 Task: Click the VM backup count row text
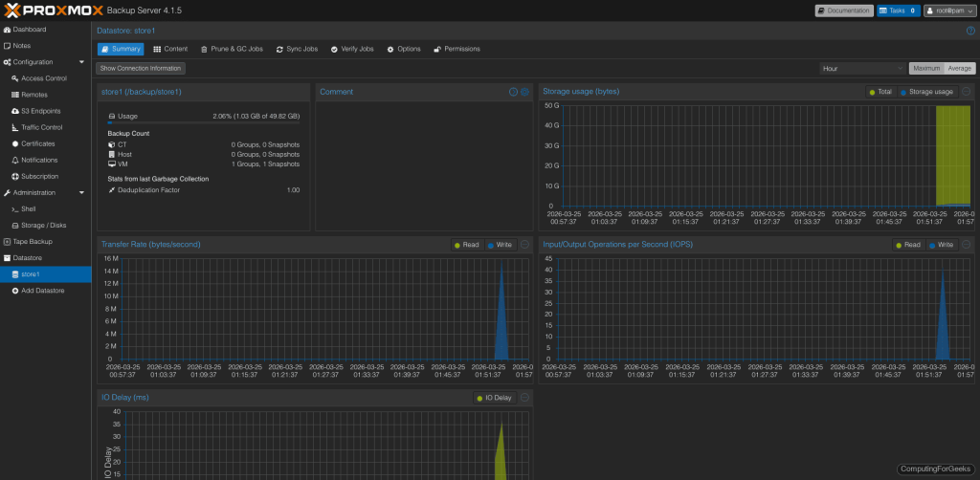pos(204,164)
